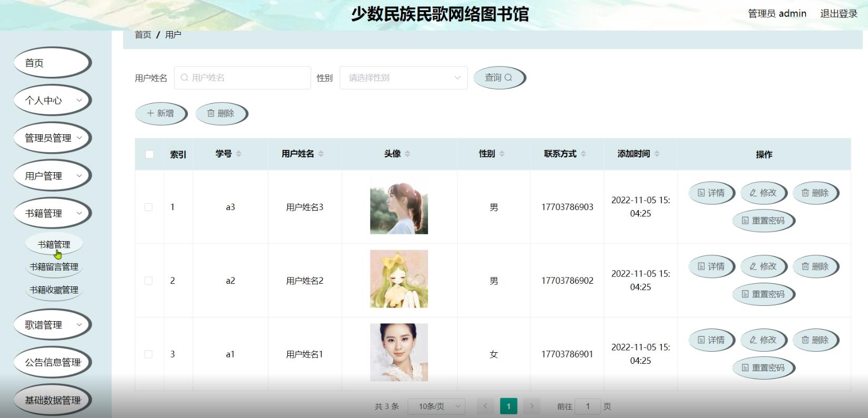Click avatar thumbnail of 用户姓名3

[399, 205]
